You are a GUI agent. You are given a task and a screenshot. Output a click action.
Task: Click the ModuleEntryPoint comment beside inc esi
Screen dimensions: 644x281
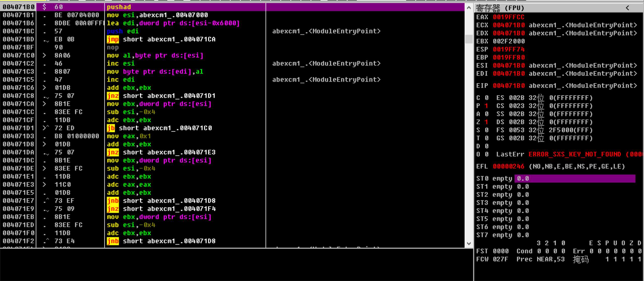click(326, 64)
